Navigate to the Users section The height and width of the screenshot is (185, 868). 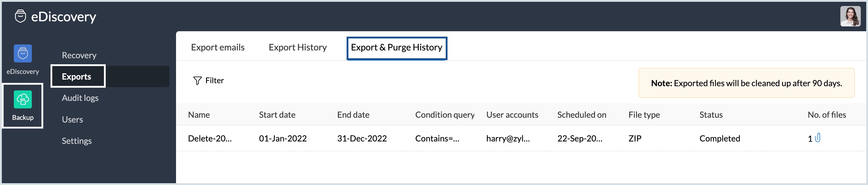tap(72, 119)
